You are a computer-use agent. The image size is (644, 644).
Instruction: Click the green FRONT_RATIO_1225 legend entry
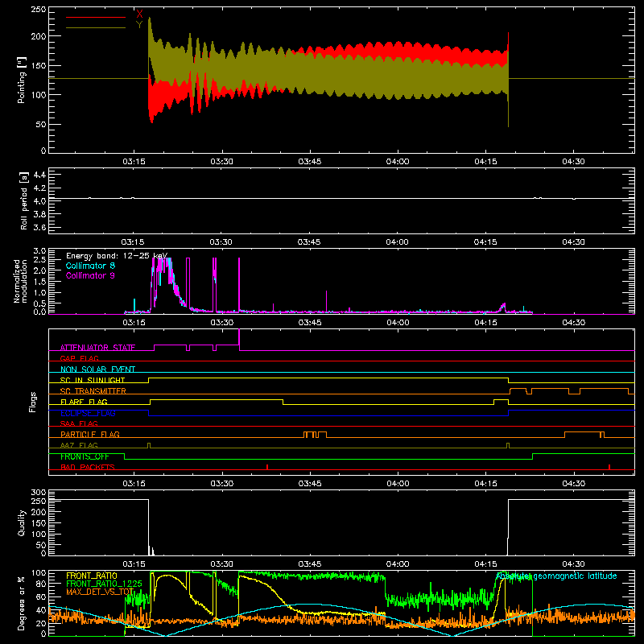(x=105, y=584)
